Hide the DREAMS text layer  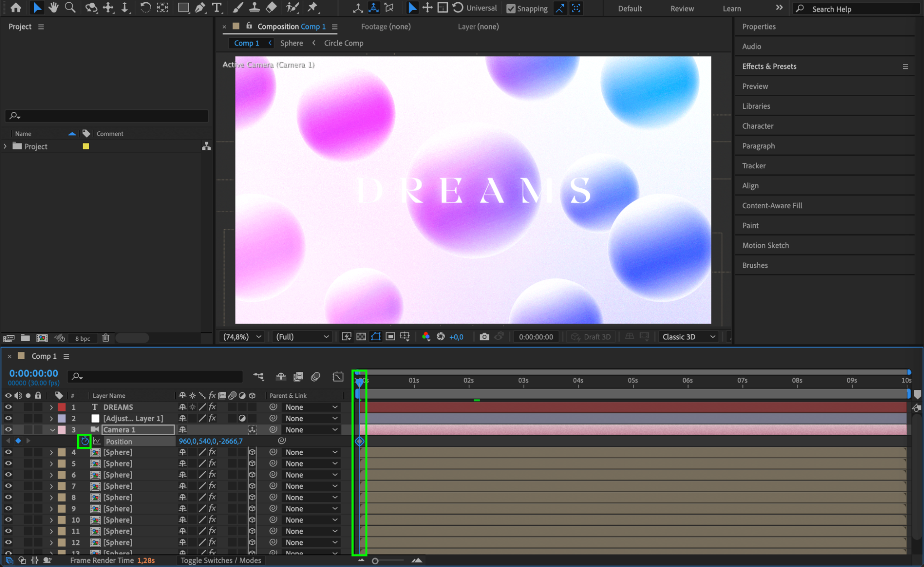8,407
